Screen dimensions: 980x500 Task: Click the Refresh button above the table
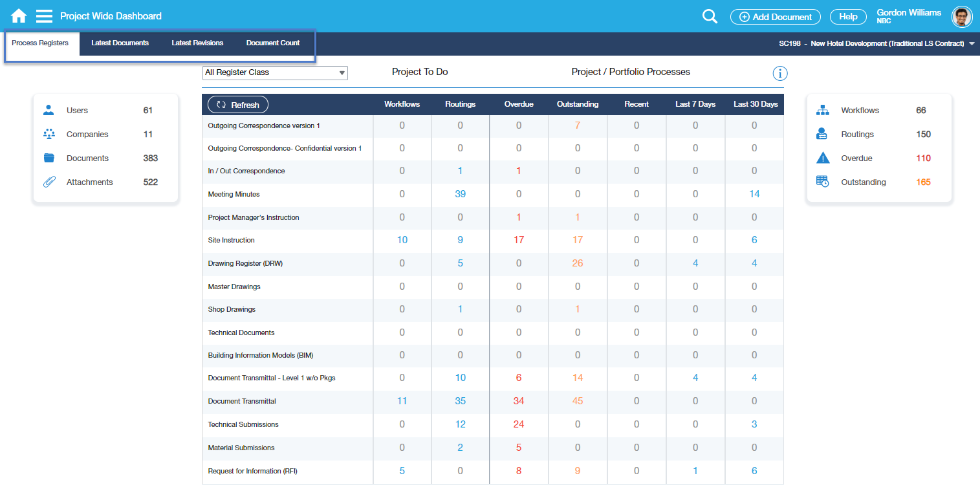(237, 103)
